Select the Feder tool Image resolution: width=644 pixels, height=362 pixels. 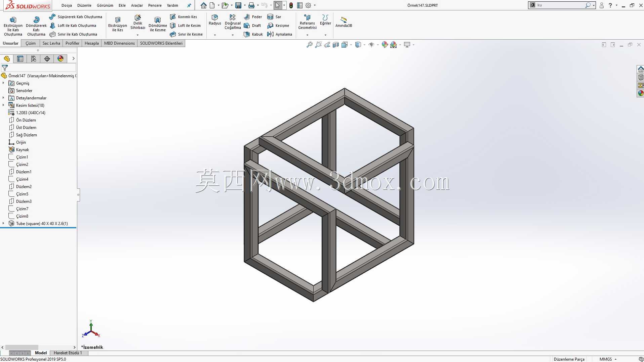253,17
